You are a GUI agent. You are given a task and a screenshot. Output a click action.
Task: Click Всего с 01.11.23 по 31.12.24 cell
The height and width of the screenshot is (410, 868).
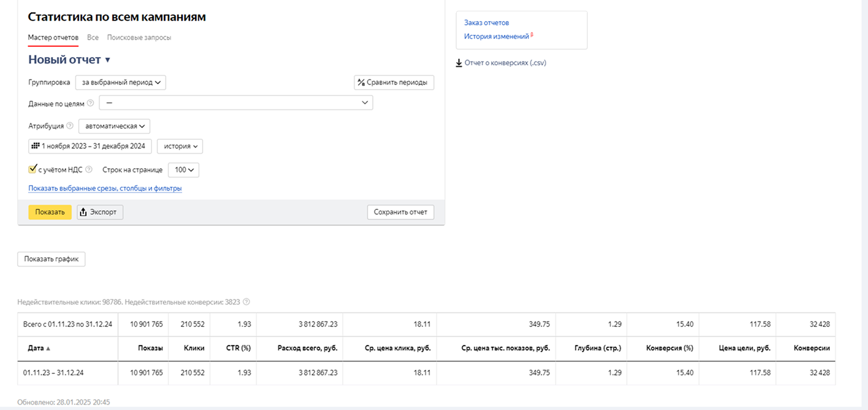[x=68, y=325]
